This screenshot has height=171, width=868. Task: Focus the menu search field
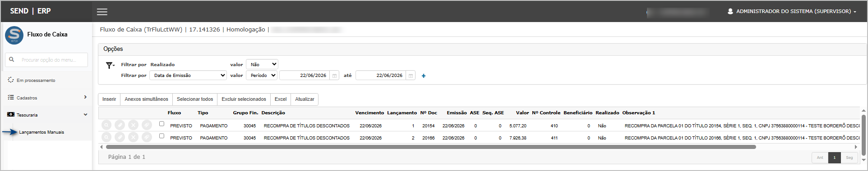(x=46, y=59)
